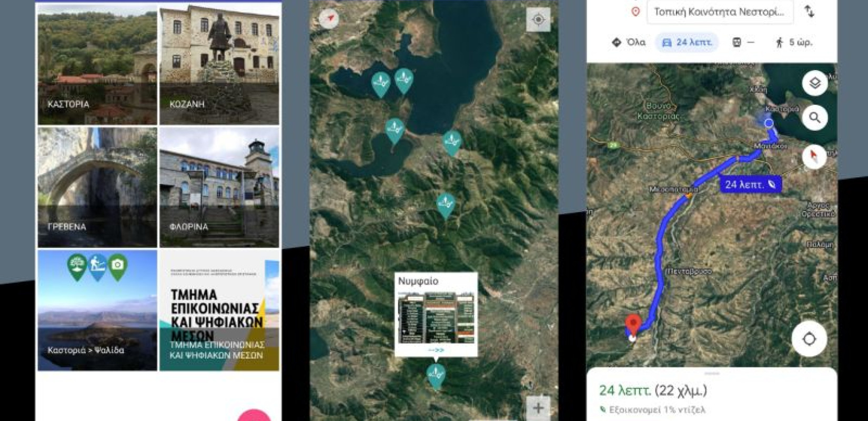The width and height of the screenshot is (868, 421).
Task: Center map with my-location target icon
Action: (x=538, y=20)
